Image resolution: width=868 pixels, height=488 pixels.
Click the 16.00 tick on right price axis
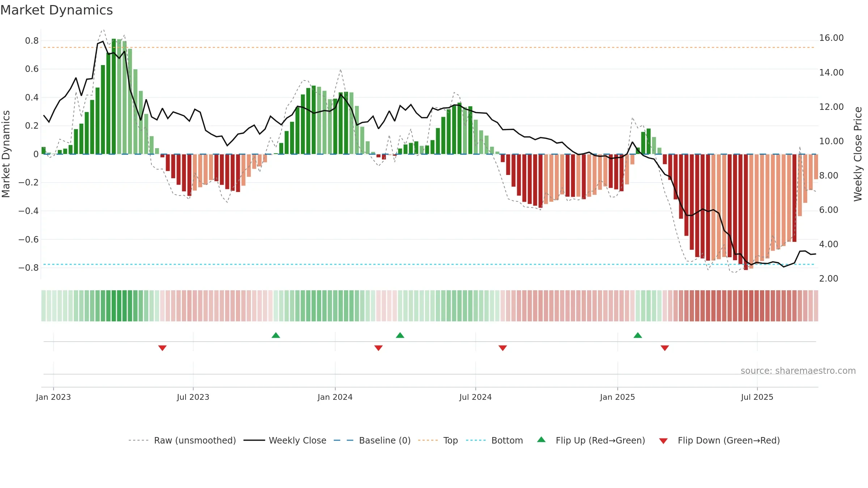[x=831, y=38]
